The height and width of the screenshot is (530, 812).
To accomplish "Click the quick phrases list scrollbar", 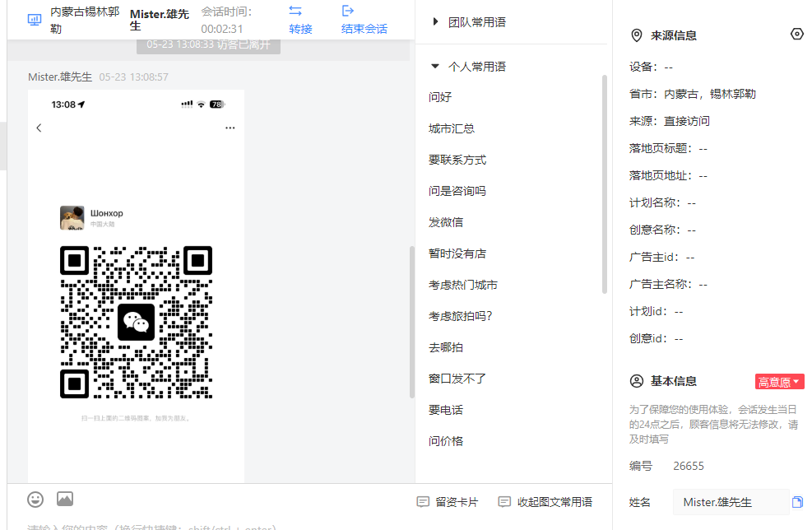I will [x=605, y=184].
